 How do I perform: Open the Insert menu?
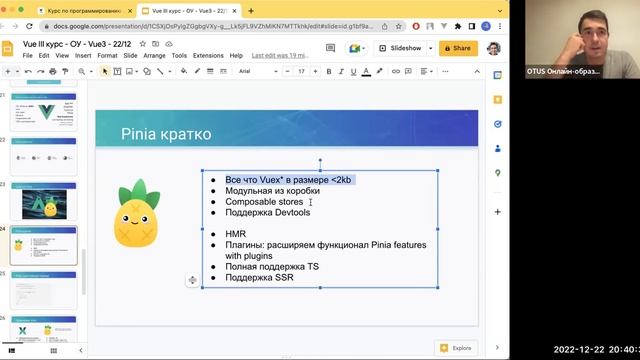pos(83,56)
